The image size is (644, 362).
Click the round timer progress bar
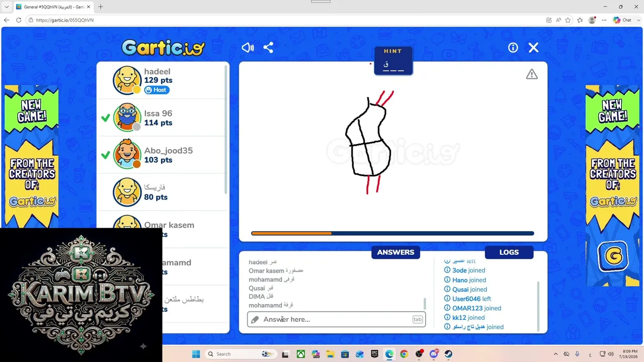coord(392,233)
